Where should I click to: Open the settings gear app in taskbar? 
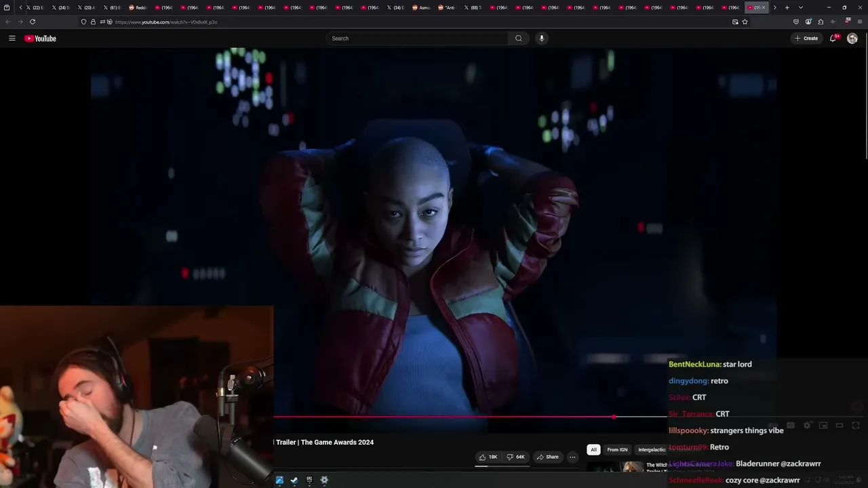pos(324,480)
